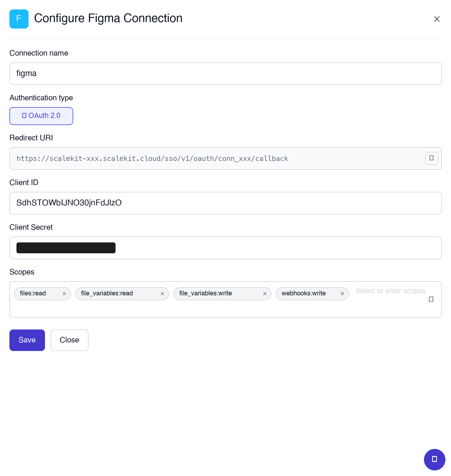Screen dimensions: 451x476
Task: Open the scopes dropdown in the Scopes field
Action: 431,299
